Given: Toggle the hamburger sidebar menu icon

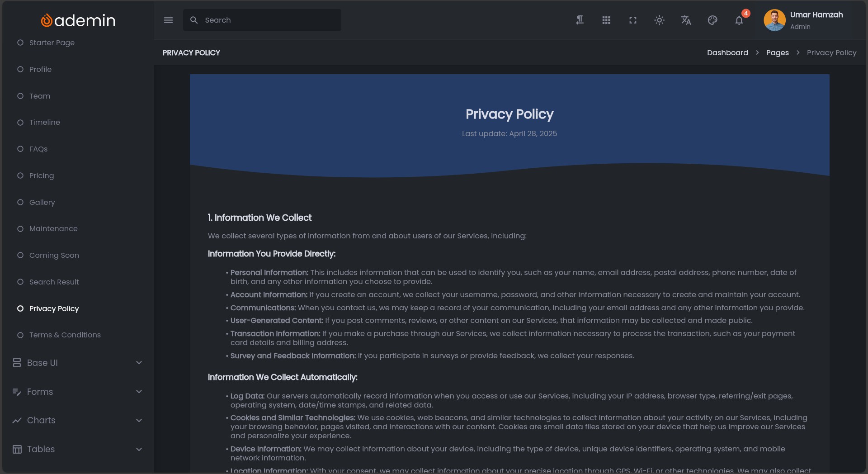Looking at the screenshot, I should tap(168, 20).
